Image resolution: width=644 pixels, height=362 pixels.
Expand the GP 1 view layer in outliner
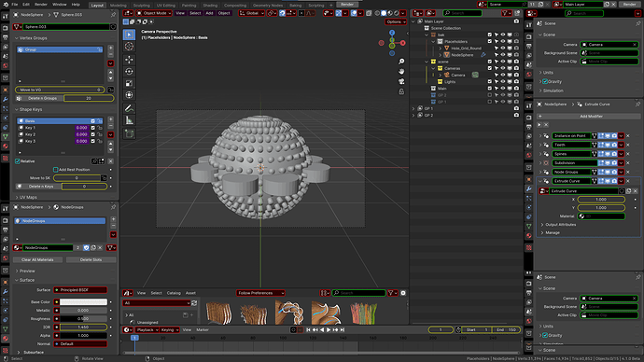(x=413, y=108)
